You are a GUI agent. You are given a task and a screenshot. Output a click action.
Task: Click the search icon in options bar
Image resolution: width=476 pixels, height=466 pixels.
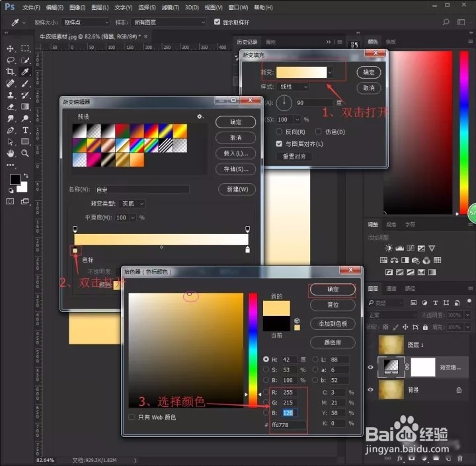(446, 22)
